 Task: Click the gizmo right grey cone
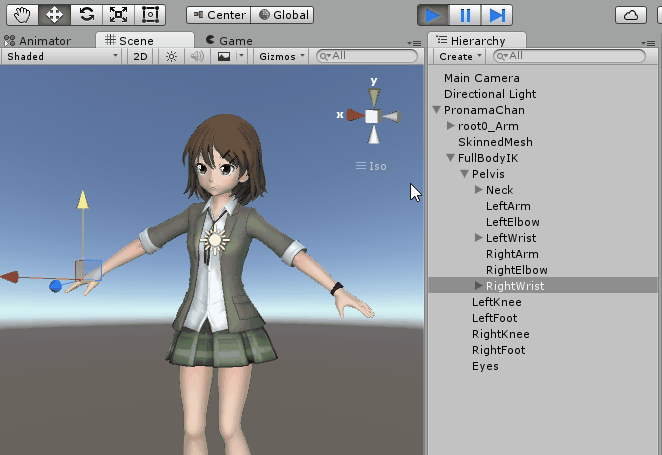coord(391,117)
